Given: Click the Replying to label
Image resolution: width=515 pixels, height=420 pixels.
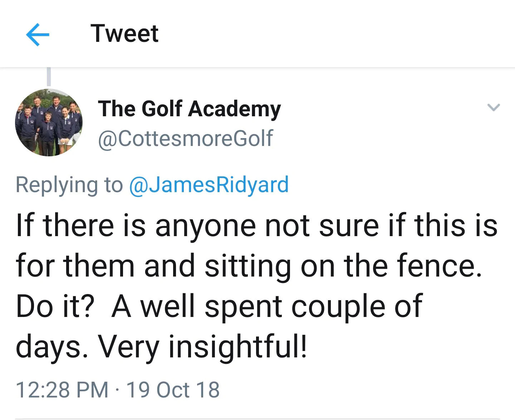Looking at the screenshot, I should [69, 185].
